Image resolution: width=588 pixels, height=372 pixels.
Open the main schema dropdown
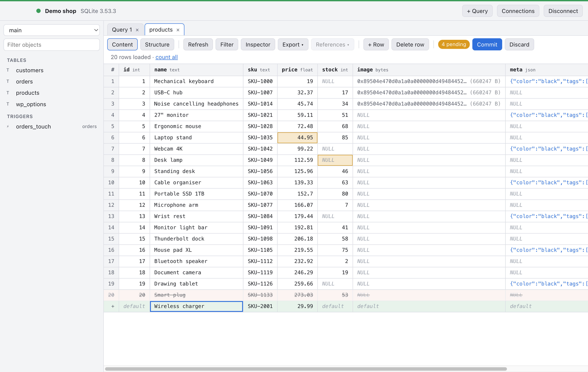51,30
